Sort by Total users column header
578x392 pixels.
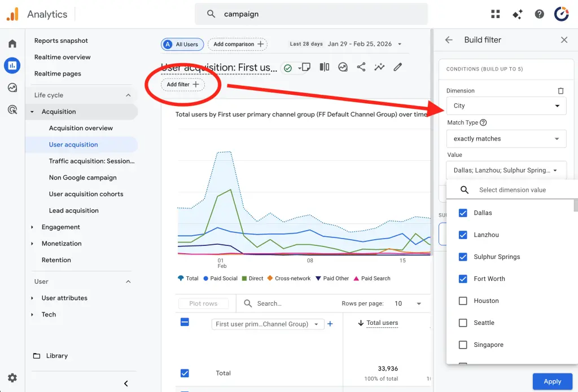tap(382, 323)
